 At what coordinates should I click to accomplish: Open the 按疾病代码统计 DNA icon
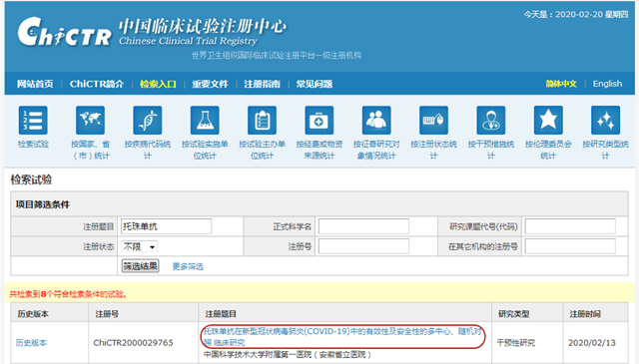148,120
